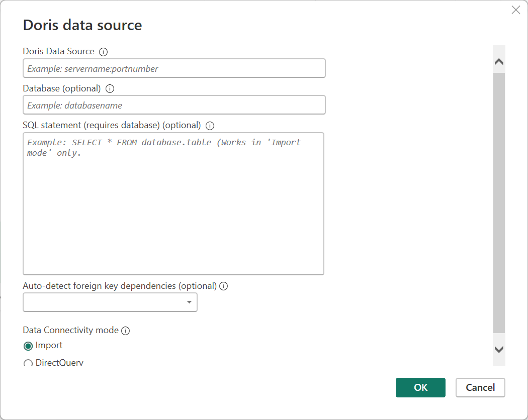Click info icon next to Data Connectivity mode
The image size is (528, 420).
click(126, 331)
